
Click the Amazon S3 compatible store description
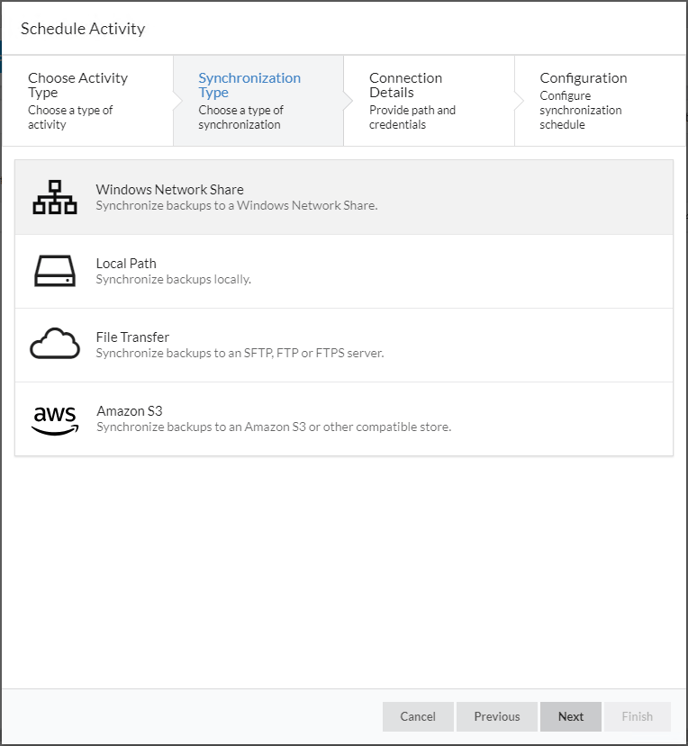[274, 427]
